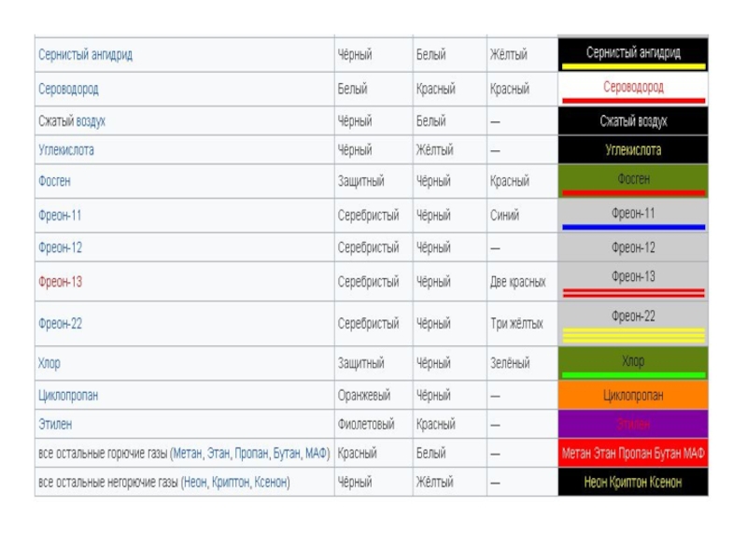Viewport: 747px width, 560px height.
Task: Click the purple Этилен color swatch
Action: [x=633, y=425]
